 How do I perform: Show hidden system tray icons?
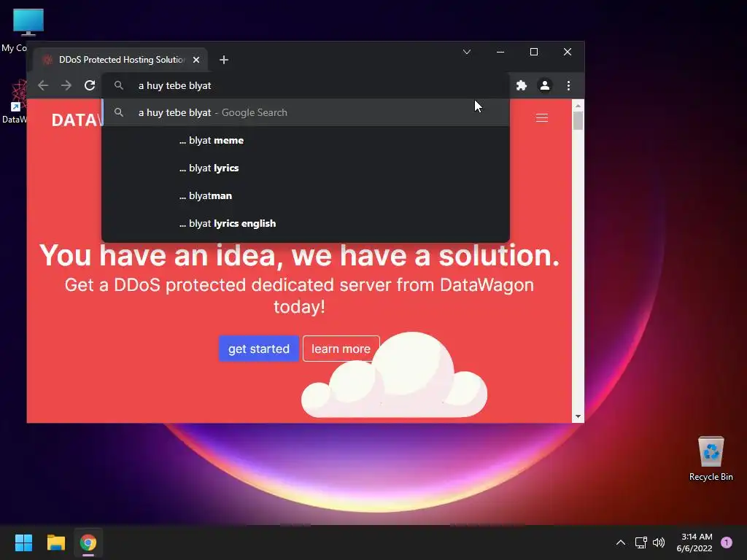pyautogui.click(x=621, y=542)
